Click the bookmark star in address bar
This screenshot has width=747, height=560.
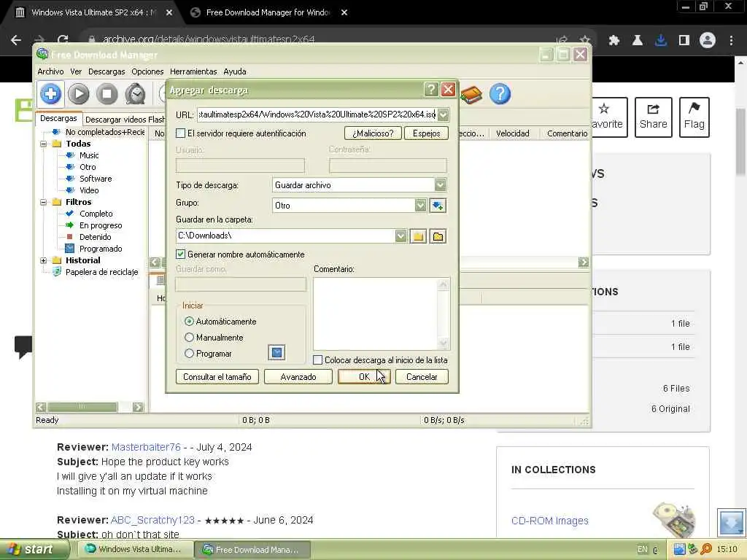[x=584, y=40]
